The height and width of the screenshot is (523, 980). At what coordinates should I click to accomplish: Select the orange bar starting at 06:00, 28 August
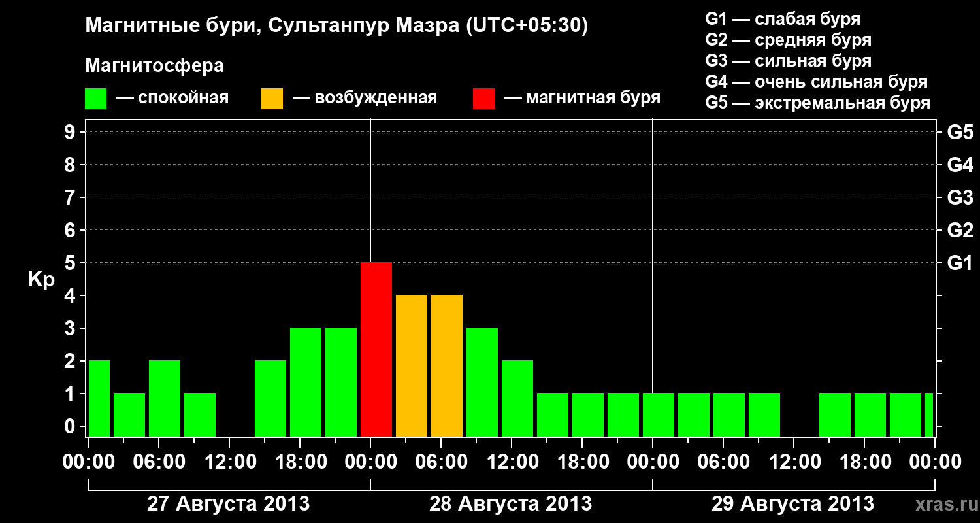pos(447,365)
